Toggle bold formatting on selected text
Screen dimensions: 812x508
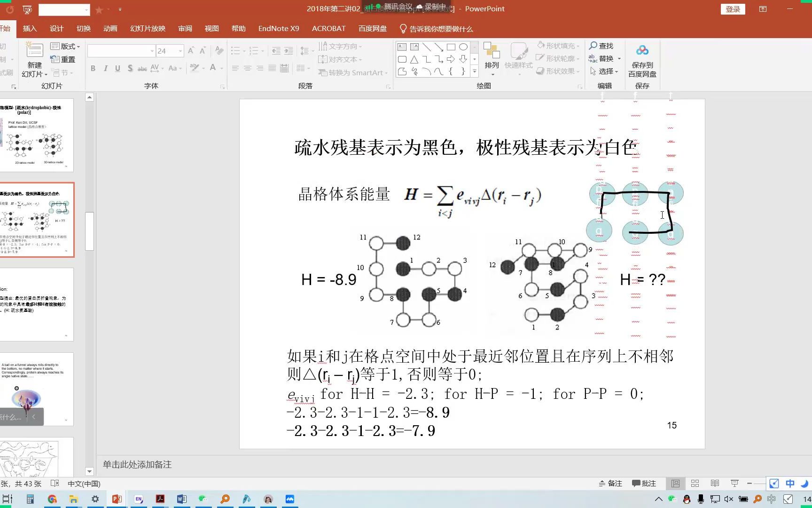click(x=93, y=68)
